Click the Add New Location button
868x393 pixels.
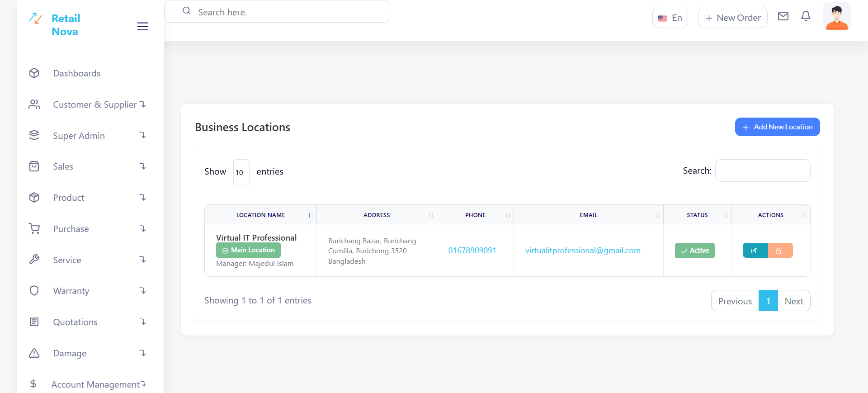click(x=777, y=127)
